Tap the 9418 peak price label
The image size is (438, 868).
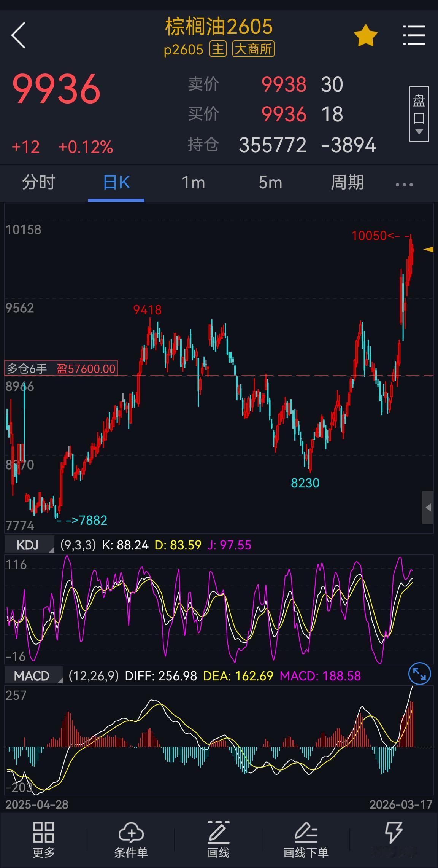[x=148, y=310]
